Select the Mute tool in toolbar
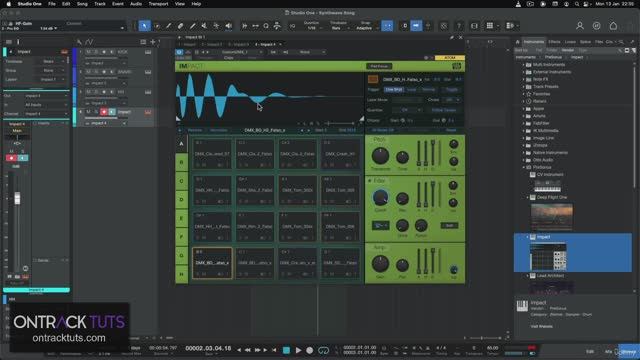This screenshot has height=360, width=640. (x=204, y=26)
